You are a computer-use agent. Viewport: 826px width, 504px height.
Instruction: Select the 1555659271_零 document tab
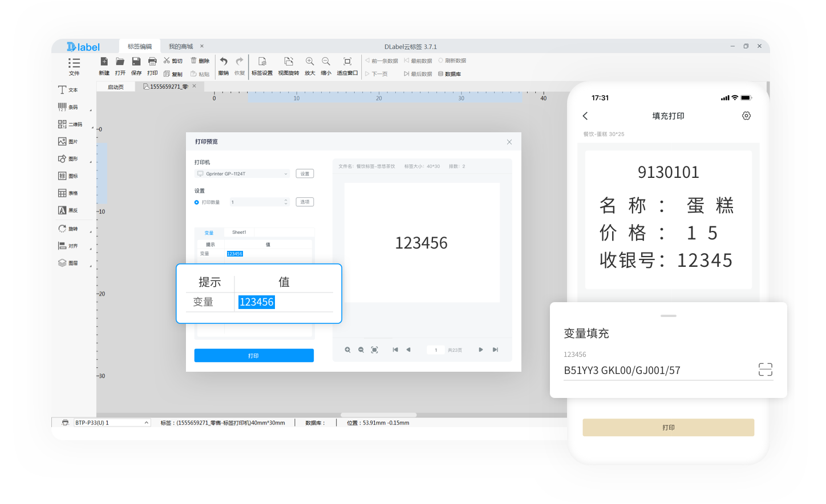click(169, 87)
